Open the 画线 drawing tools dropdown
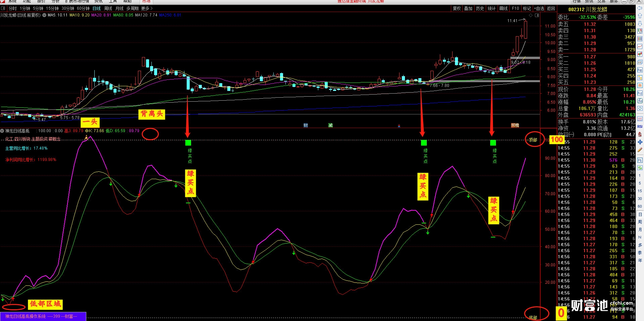644x321 pixels. pyautogui.click(x=503, y=8)
